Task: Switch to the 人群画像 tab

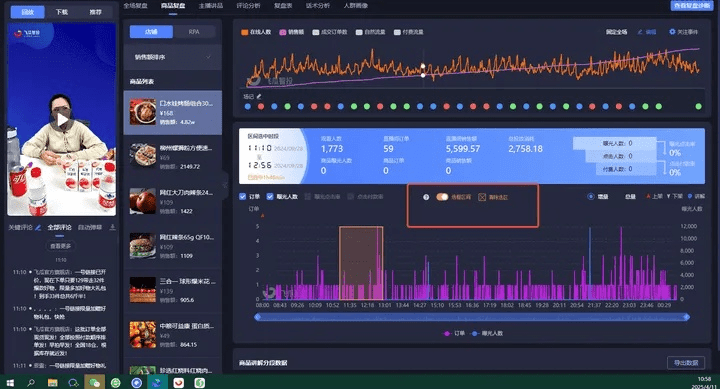Action: [356, 6]
